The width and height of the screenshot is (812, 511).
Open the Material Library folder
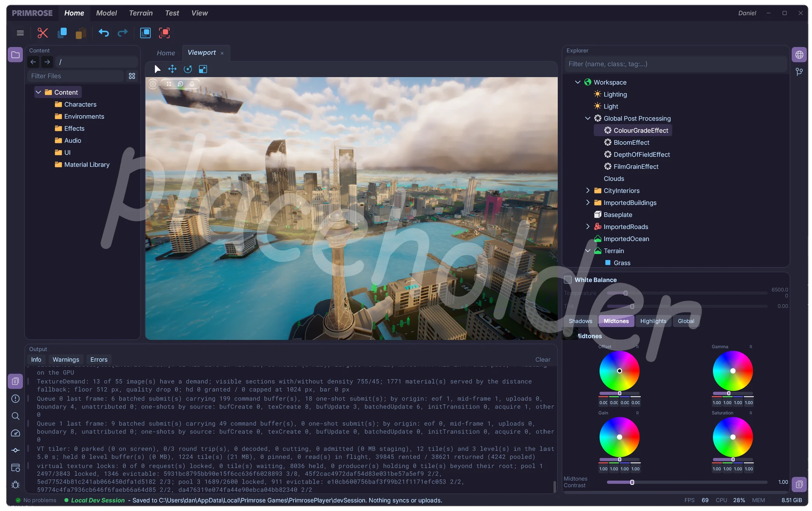(82, 165)
